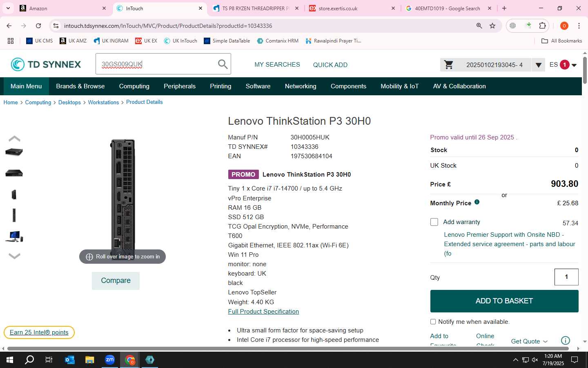Image resolution: width=588 pixels, height=368 pixels.
Task: Open a new browser tab with plus icon
Action: point(504,8)
